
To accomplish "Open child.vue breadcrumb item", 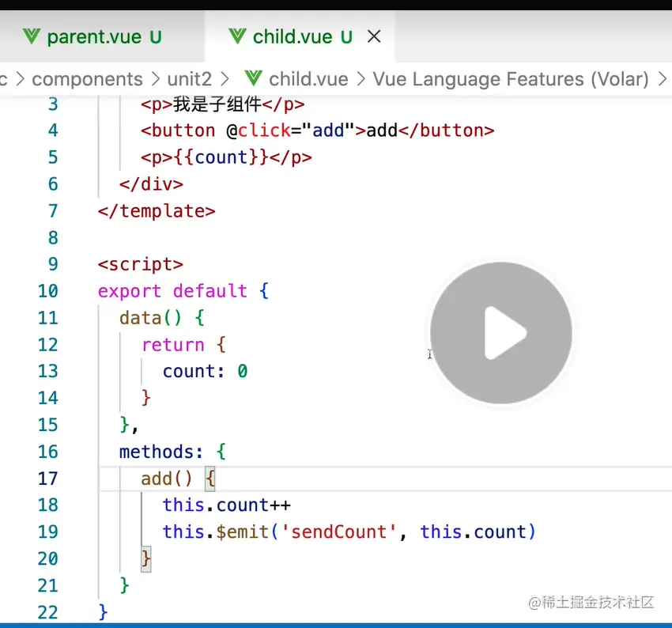I will point(308,79).
